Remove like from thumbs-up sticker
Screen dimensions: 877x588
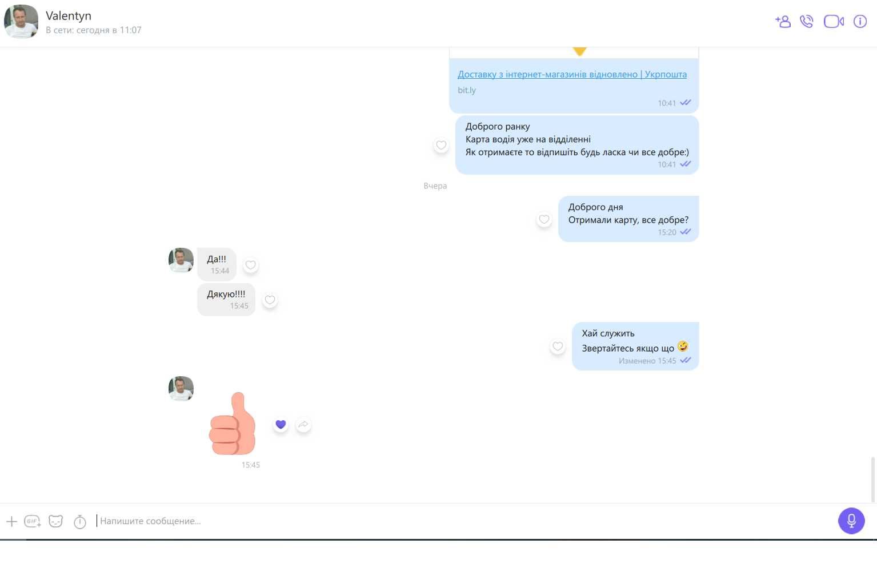click(x=281, y=425)
